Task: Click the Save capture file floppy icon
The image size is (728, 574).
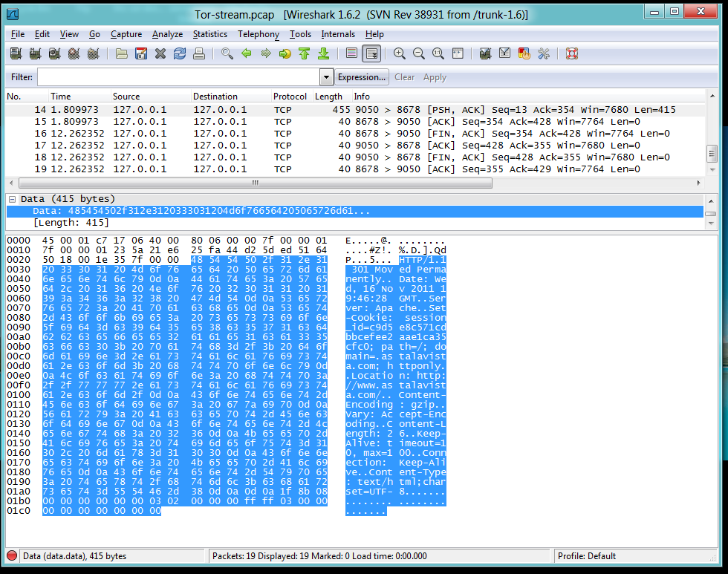Action: pos(141,53)
